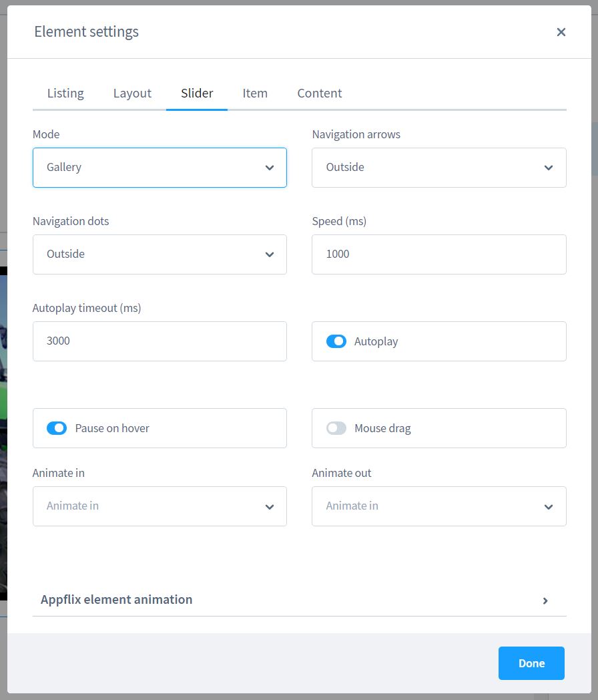Open the Animate in dropdown
The height and width of the screenshot is (700, 598).
160,506
